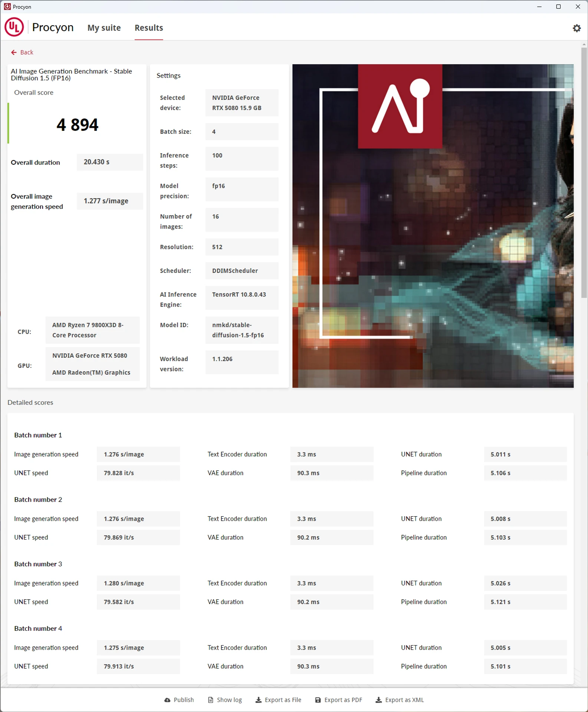Click the Inference steps value 100
The width and height of the screenshot is (588, 712).
pos(242,159)
